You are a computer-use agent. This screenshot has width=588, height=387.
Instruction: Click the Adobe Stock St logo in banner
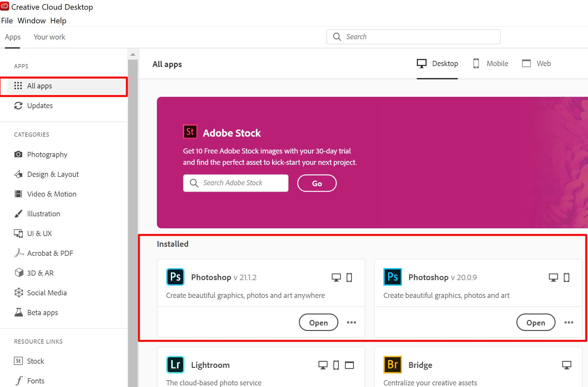point(190,132)
